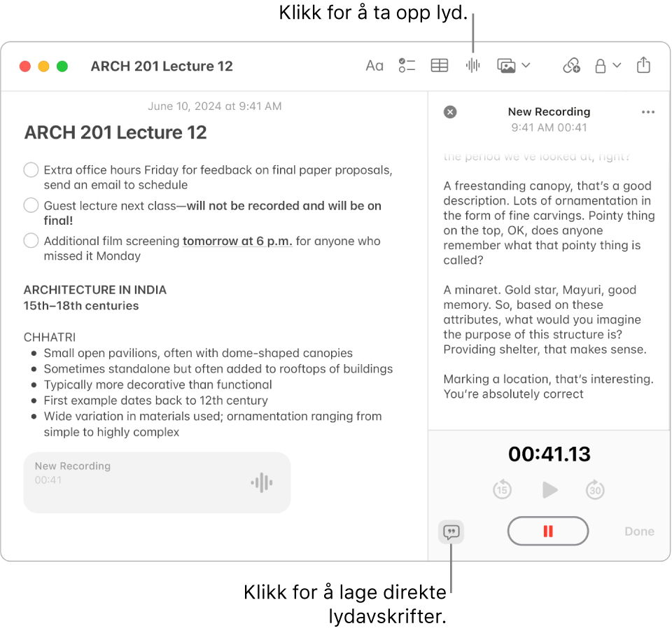Check off the Extra office hours item
The width and height of the screenshot is (672, 633).
[x=31, y=169]
